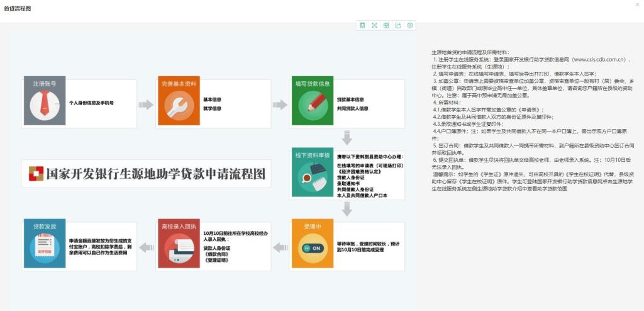Click the export share icon in the toolbar
The width and height of the screenshot is (644, 311).
click(x=398, y=25)
